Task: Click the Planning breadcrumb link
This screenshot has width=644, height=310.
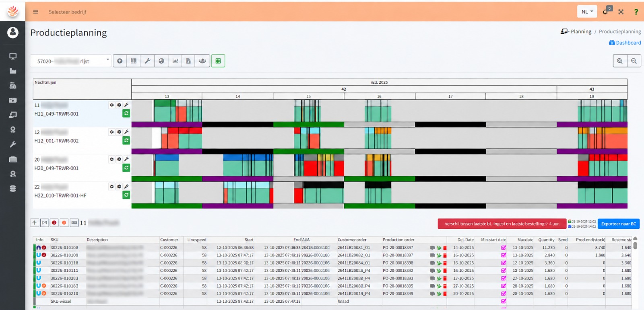Action: tap(581, 31)
